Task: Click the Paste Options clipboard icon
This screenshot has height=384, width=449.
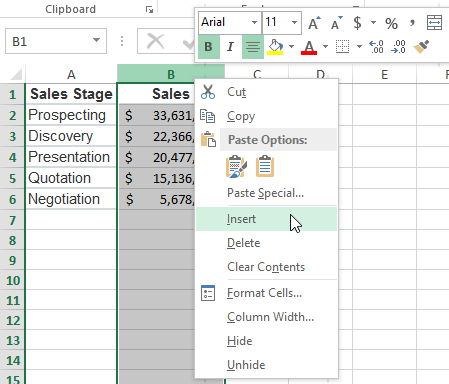Action: tap(208, 139)
